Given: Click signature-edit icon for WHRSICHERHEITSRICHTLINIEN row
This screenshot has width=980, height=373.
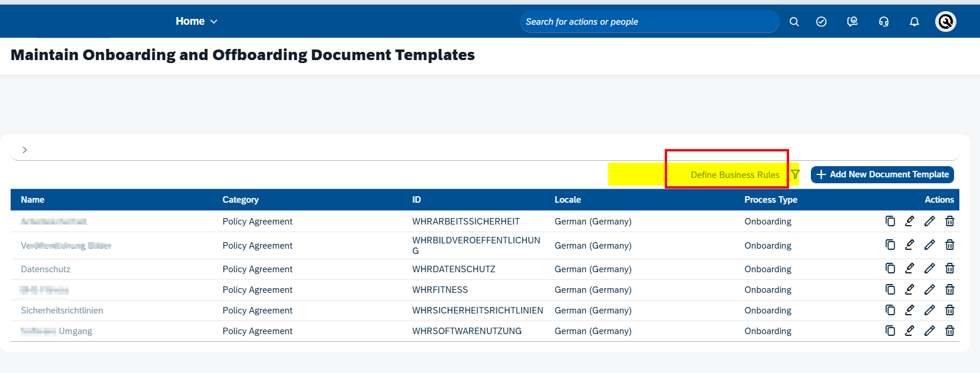Looking at the screenshot, I should [x=909, y=310].
